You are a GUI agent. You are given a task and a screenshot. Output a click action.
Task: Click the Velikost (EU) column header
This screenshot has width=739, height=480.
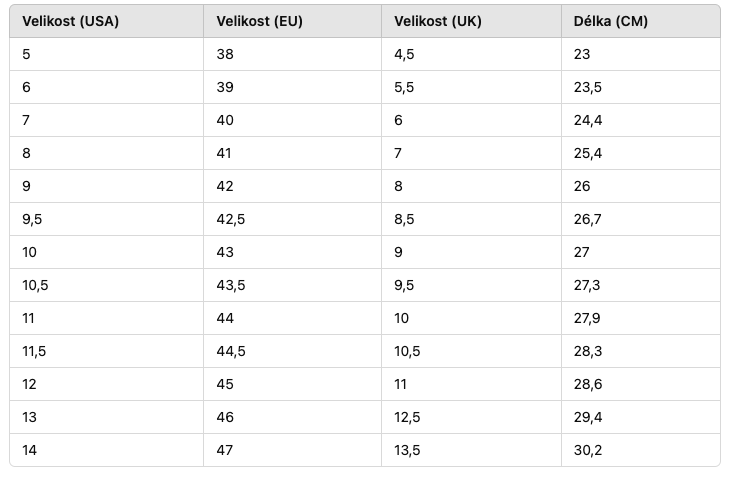tap(292, 21)
